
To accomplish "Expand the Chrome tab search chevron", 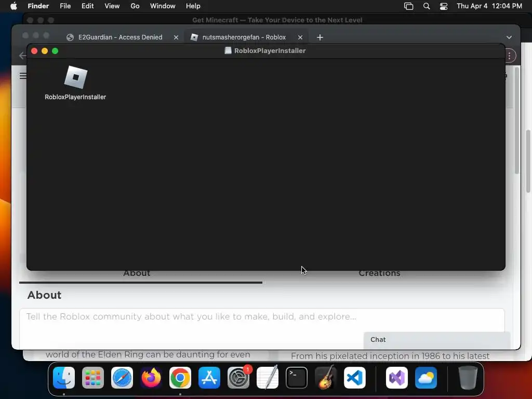I will 509,37.
